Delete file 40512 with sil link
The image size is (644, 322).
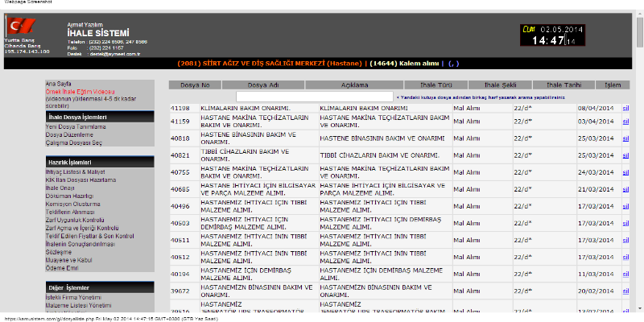(x=625, y=257)
